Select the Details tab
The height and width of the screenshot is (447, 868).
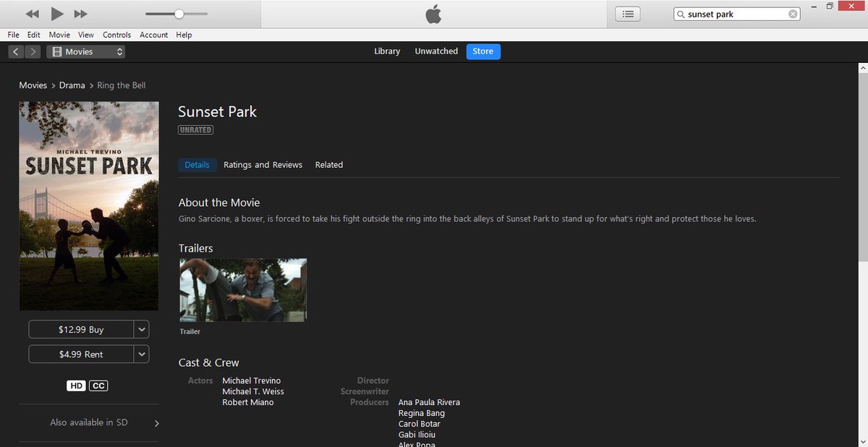197,165
